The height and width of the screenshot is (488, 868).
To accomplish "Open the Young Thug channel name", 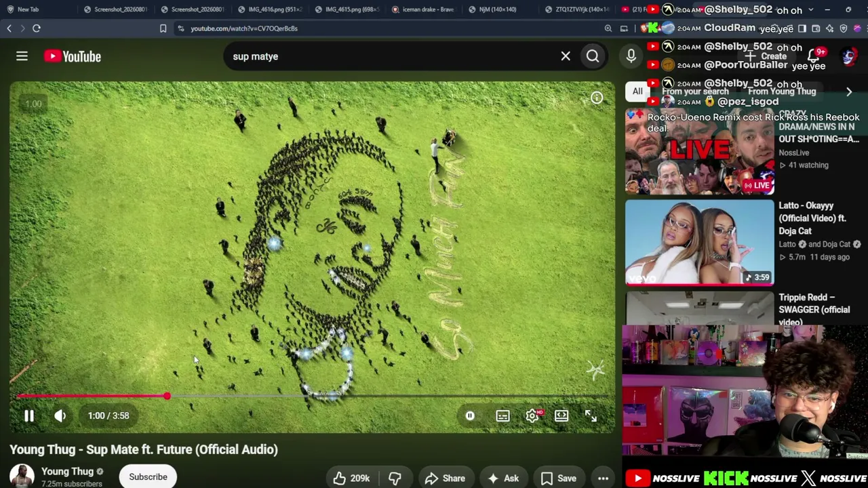I will point(67,471).
